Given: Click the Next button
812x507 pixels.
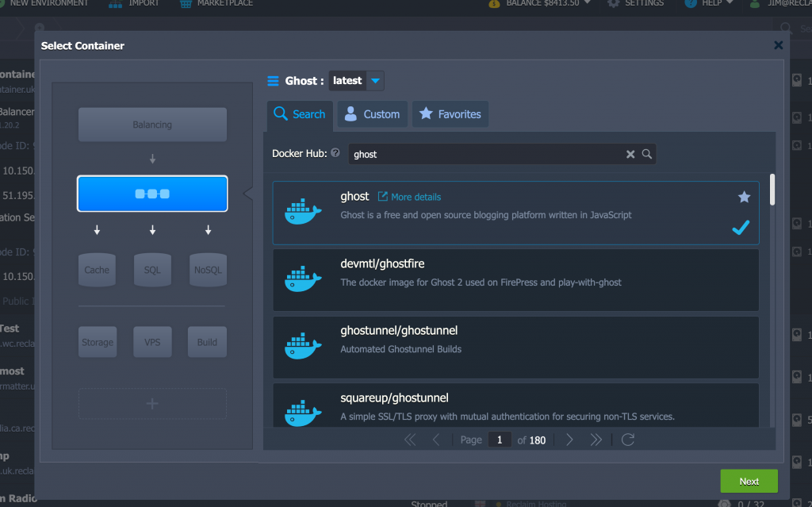Looking at the screenshot, I should pos(749,481).
